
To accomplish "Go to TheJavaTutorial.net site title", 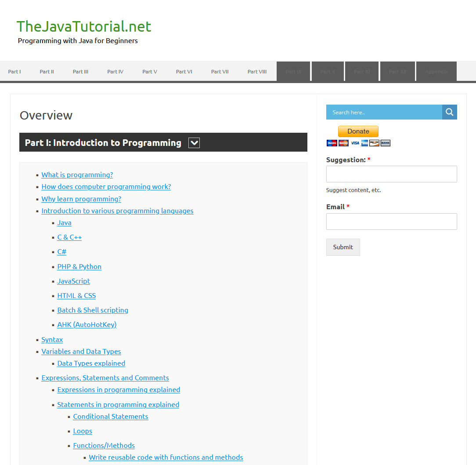I will coord(84,26).
